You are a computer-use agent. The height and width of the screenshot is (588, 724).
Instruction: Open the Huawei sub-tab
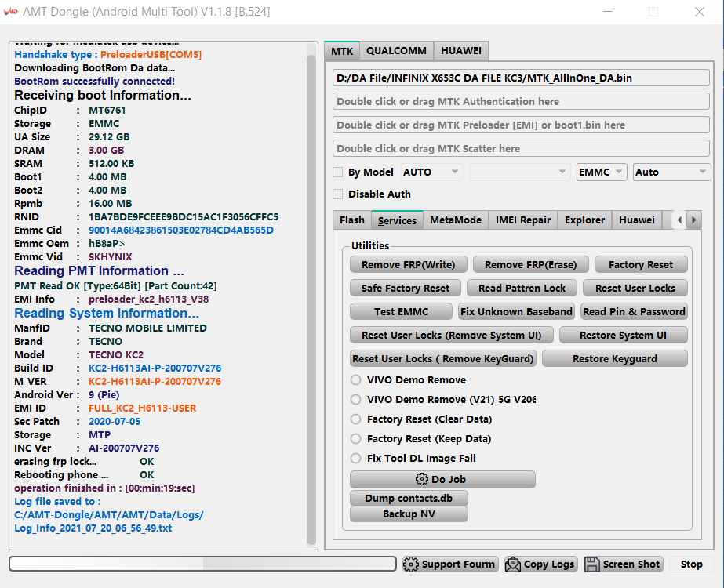(x=637, y=220)
